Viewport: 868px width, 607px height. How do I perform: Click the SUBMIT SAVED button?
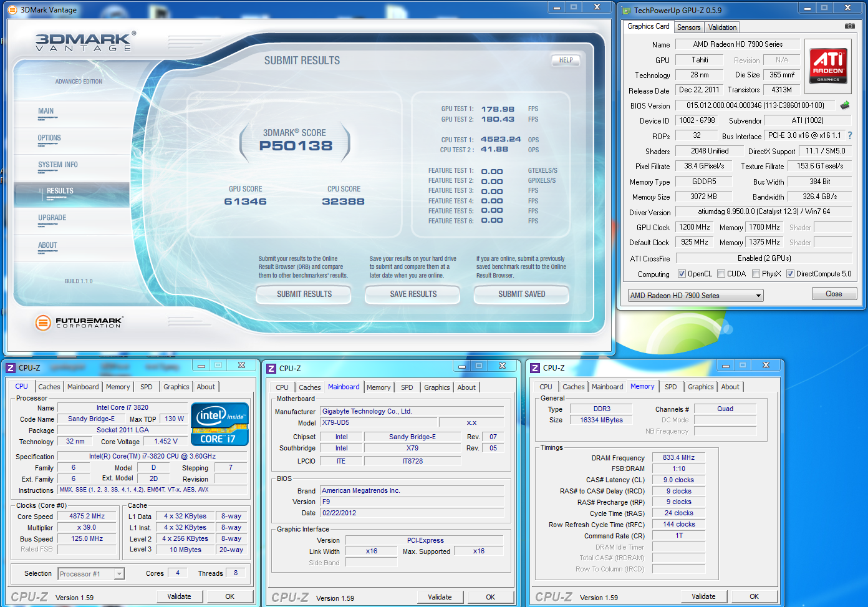click(522, 294)
